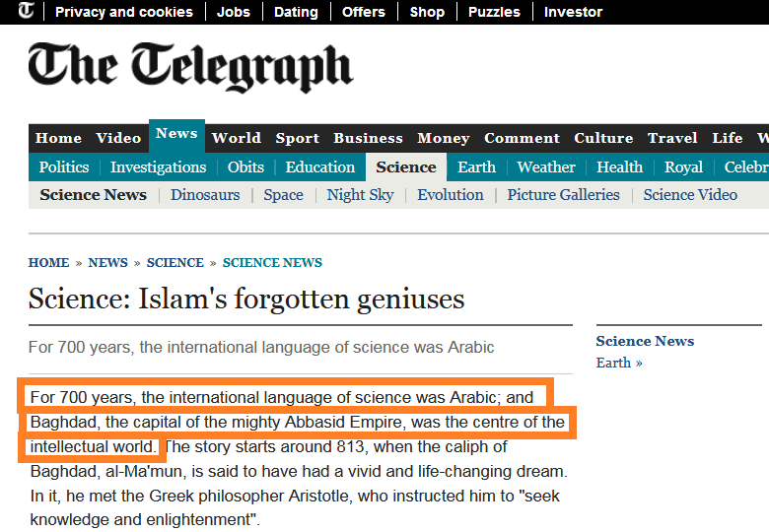Switch to the Sport tab

[x=297, y=138]
